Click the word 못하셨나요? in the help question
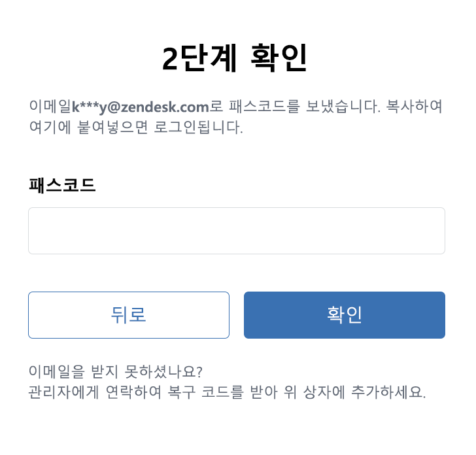Viewport: 476px width, 455px height. [x=163, y=371]
